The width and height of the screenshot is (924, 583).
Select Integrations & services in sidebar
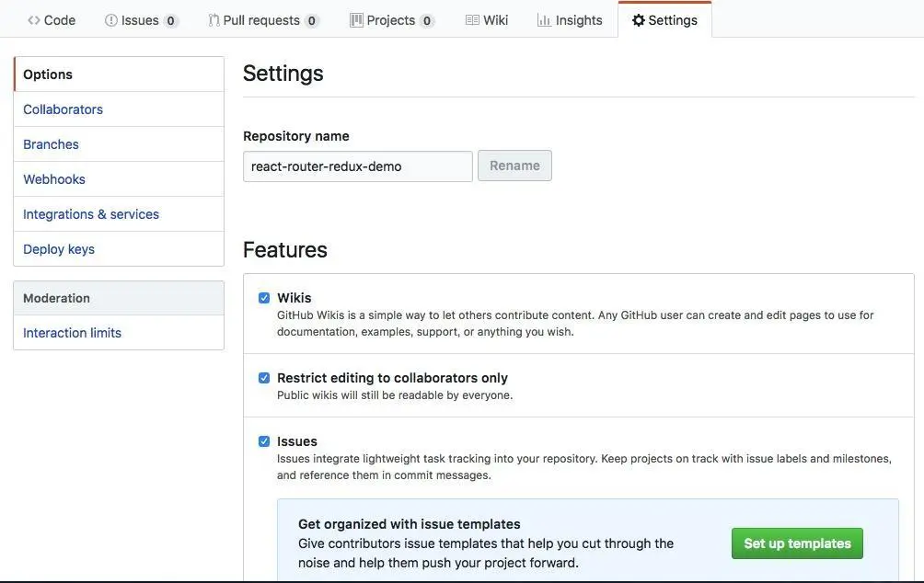click(x=91, y=214)
